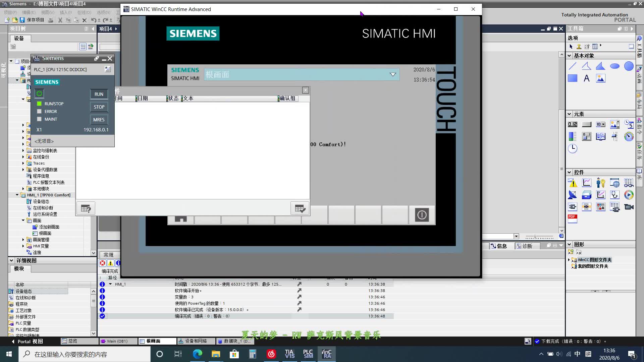Expand the 画面管理 tree node
Viewport: 644px width, 362px height.
23,240
